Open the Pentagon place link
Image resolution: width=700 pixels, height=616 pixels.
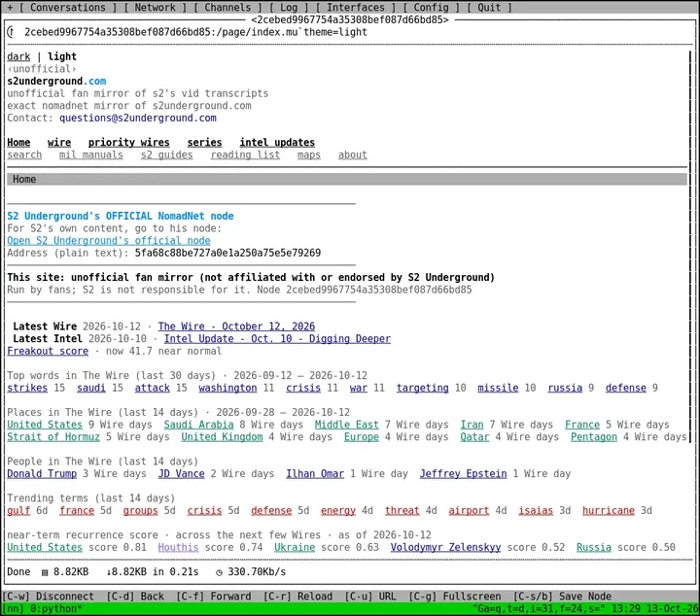pyautogui.click(x=594, y=437)
